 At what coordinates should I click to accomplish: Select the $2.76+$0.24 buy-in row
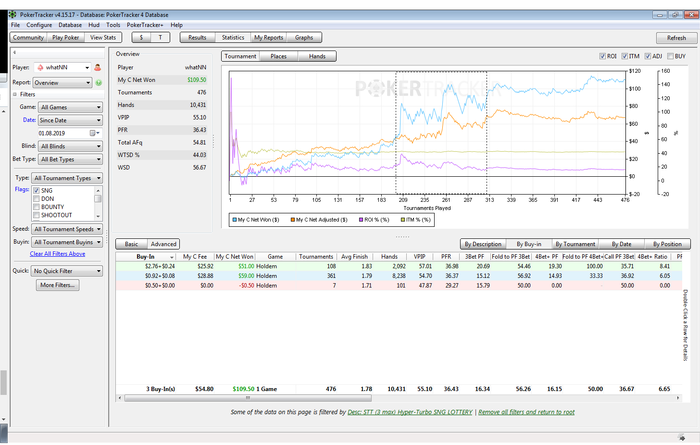pyautogui.click(x=399, y=266)
